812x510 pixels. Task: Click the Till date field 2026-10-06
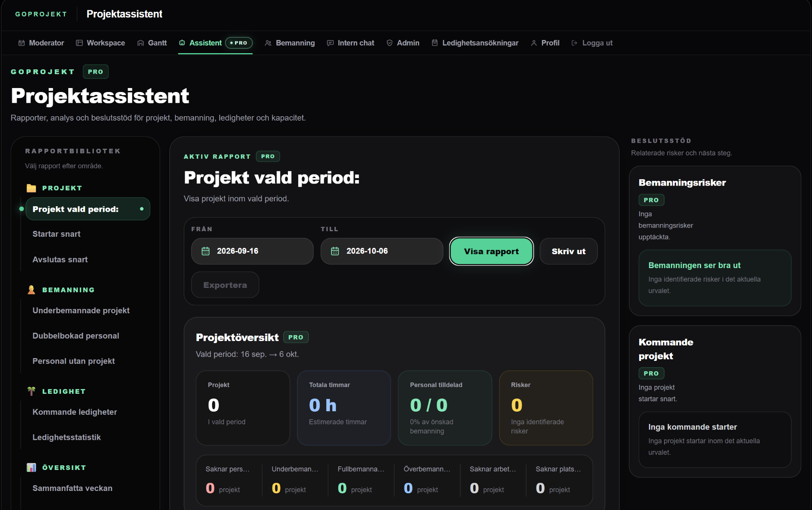382,251
